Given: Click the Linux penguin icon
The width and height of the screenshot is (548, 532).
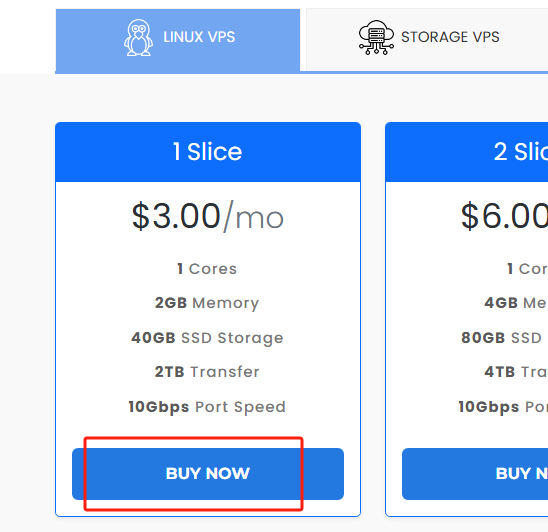Looking at the screenshot, I should [x=138, y=37].
